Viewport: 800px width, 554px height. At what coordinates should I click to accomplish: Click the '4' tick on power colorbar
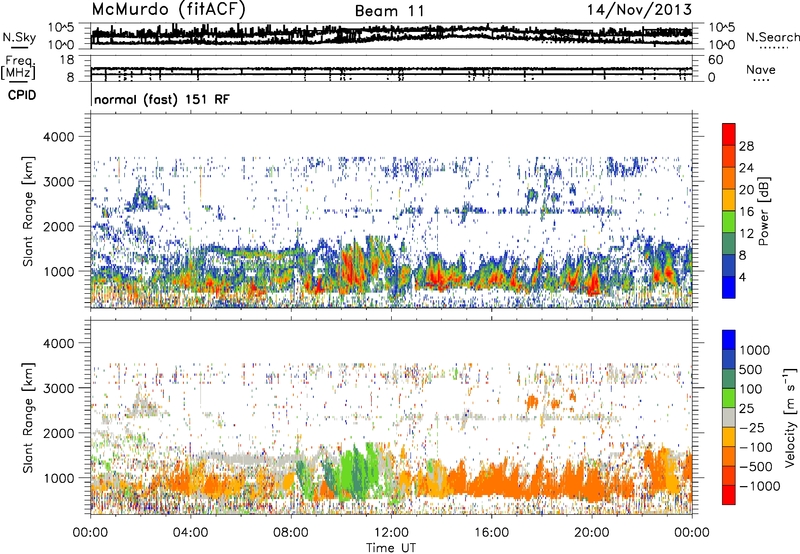742,277
